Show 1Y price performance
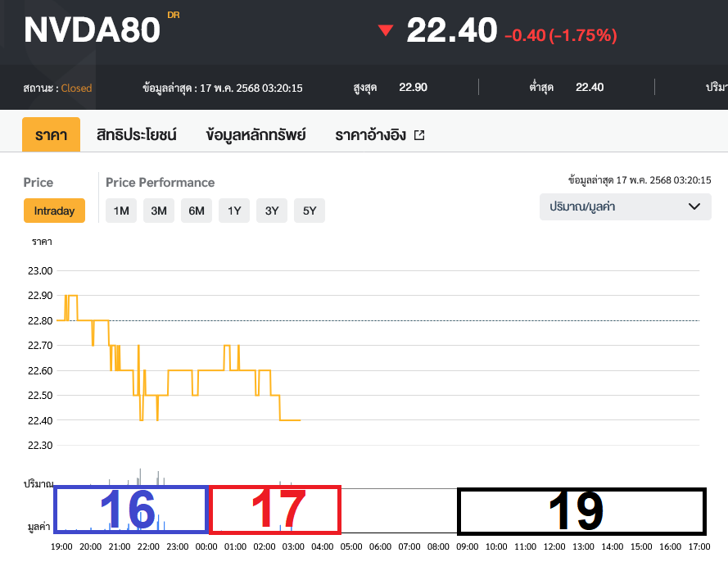 click(234, 211)
